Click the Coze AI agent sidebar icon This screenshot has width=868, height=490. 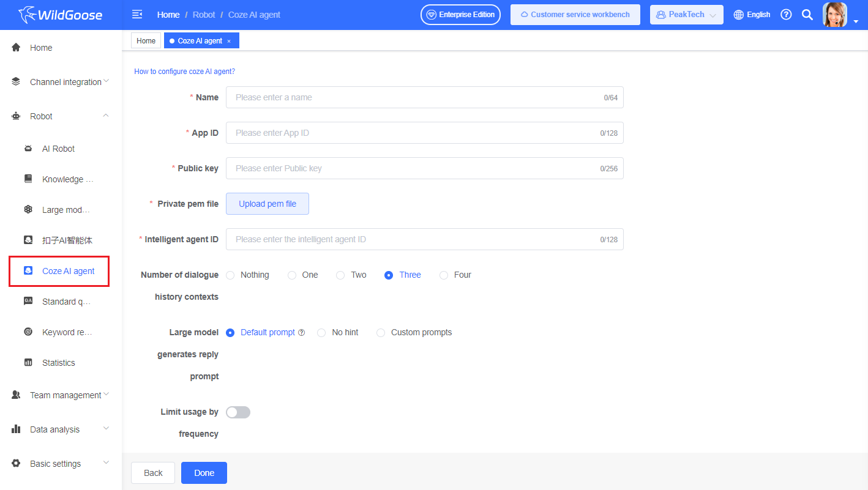coord(28,271)
